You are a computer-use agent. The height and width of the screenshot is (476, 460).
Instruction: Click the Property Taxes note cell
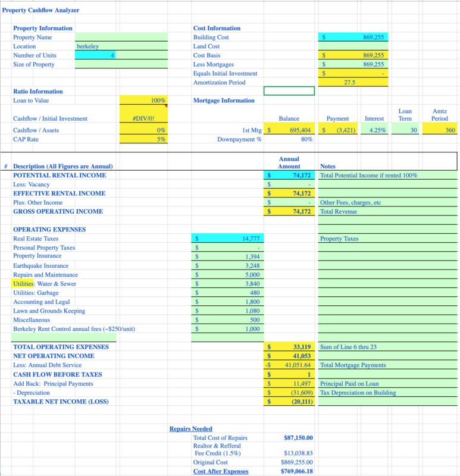388,239
